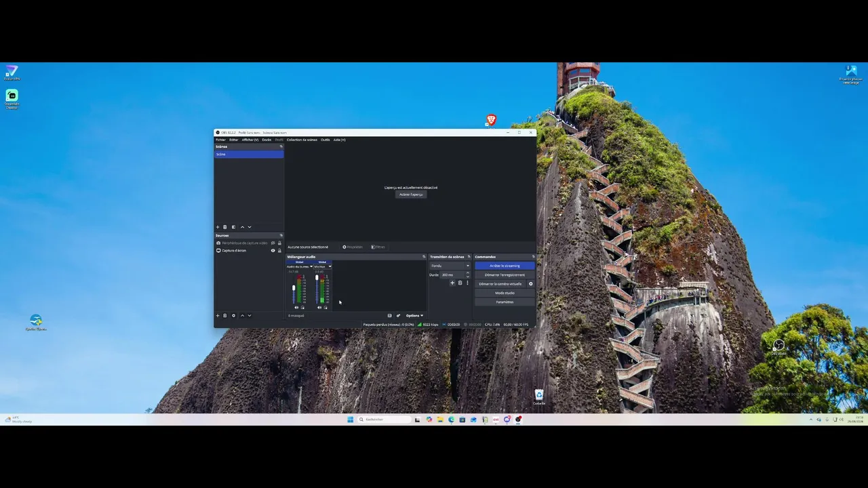Undock the Mélangeur audio panel
Viewport: 868px width, 488px height.
coord(424,257)
